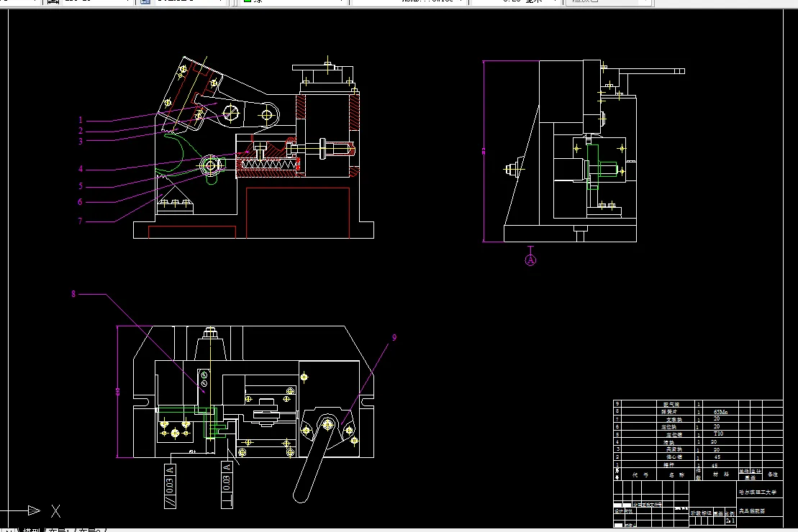
Task: Click index number 5 in parts table
Action: [x=617, y=434]
